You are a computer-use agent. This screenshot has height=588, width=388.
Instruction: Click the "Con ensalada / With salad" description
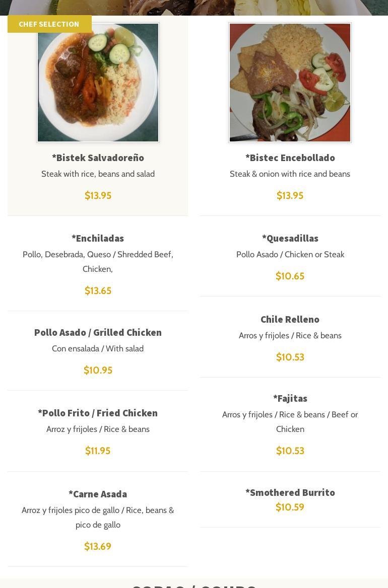point(98,348)
